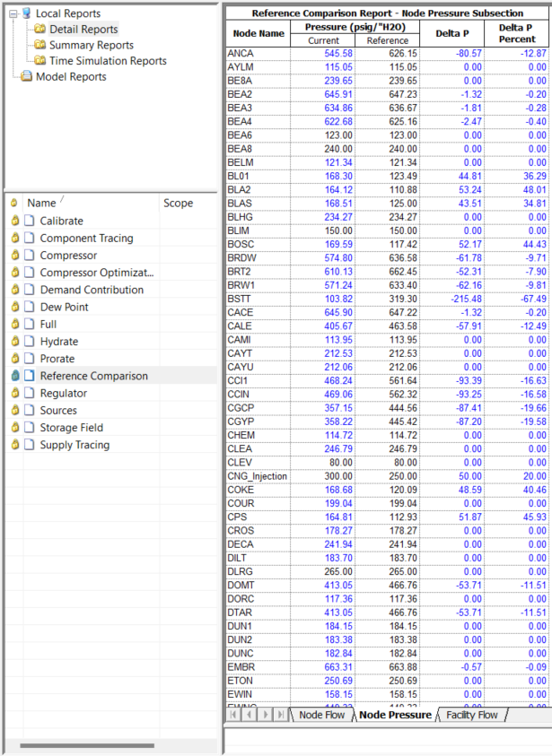Select the Reference Comparison report
The image size is (552, 756).
93,376
